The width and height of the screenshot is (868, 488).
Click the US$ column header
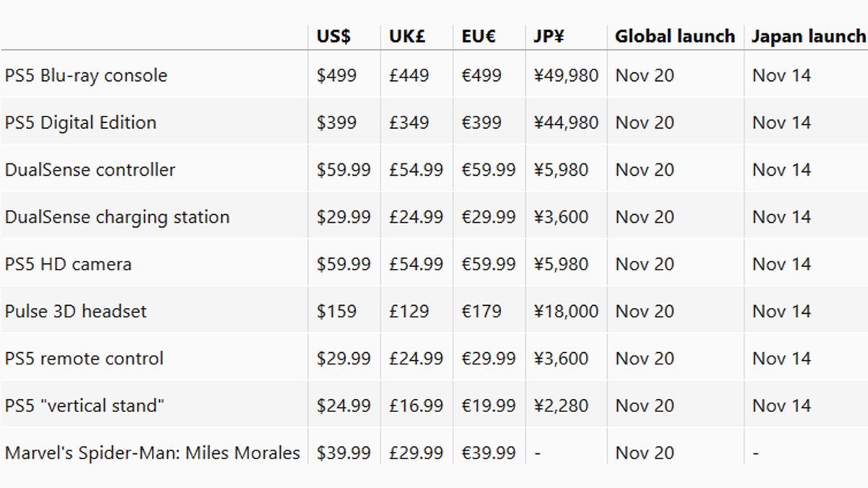click(x=333, y=37)
